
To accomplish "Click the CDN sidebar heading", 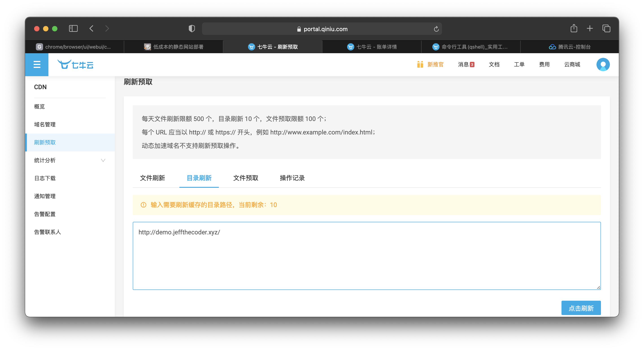I will tap(40, 87).
